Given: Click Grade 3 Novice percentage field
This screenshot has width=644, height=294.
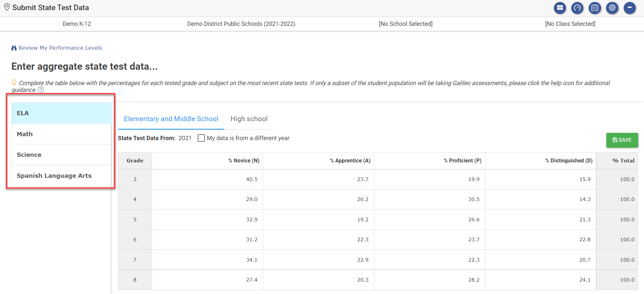Looking at the screenshot, I should tap(207, 179).
